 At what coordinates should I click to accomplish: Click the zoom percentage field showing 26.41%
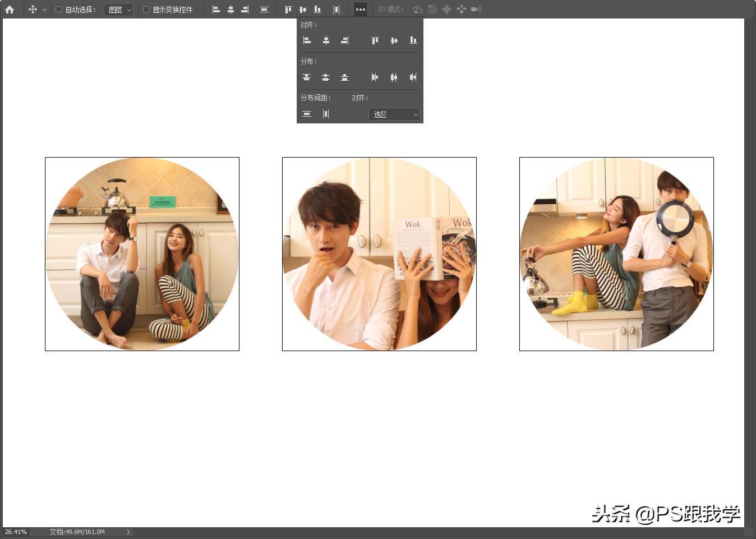click(16, 532)
